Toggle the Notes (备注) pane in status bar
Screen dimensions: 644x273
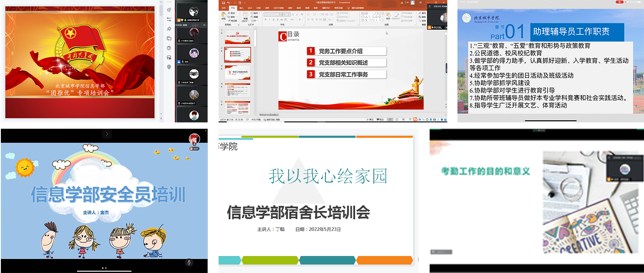[x=370, y=119]
